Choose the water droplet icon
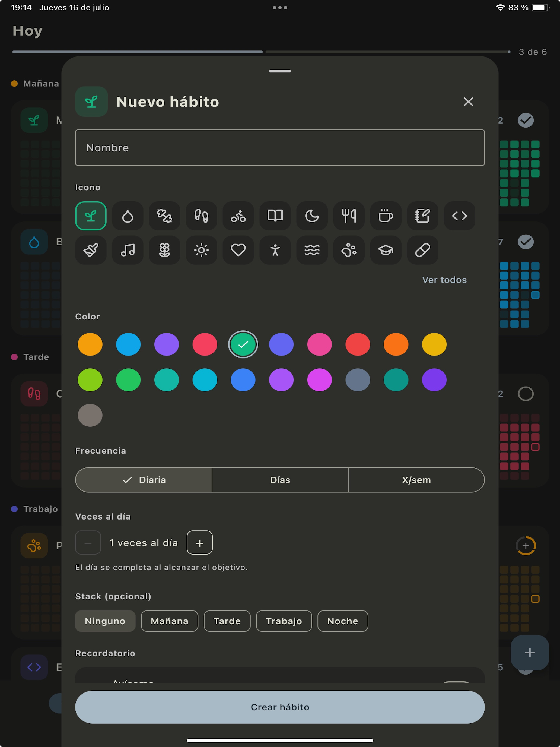 point(128,216)
